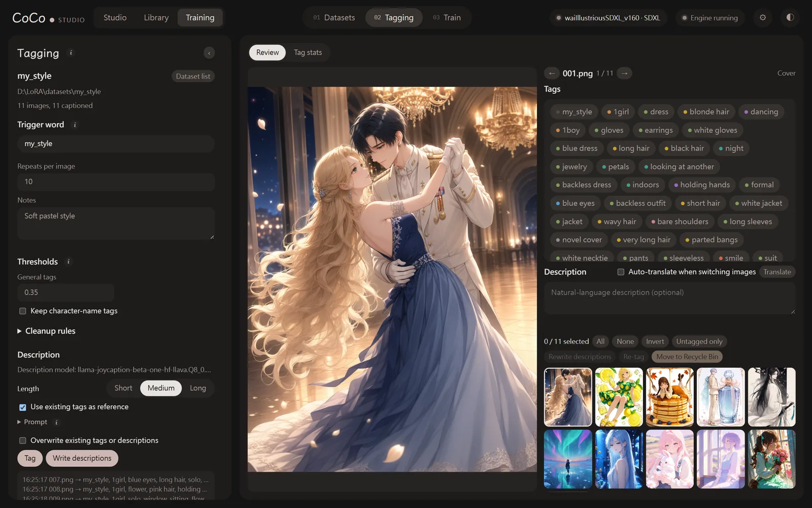812x508 pixels.
Task: Click the CoCo Studio logo
Action: 48,18
